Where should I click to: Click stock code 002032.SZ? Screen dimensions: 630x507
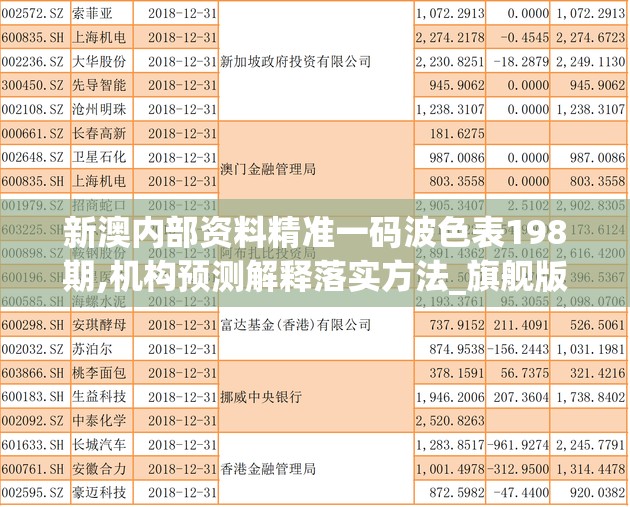[x=33, y=349]
